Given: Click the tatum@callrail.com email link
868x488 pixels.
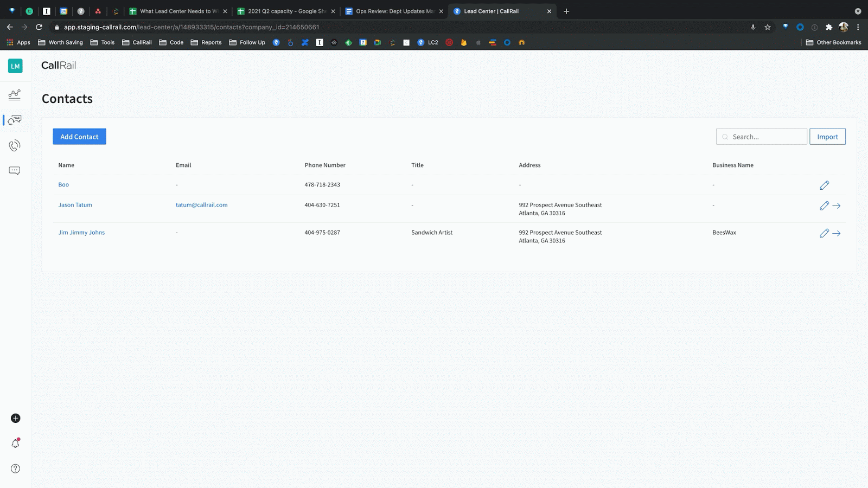Looking at the screenshot, I should [x=201, y=205].
